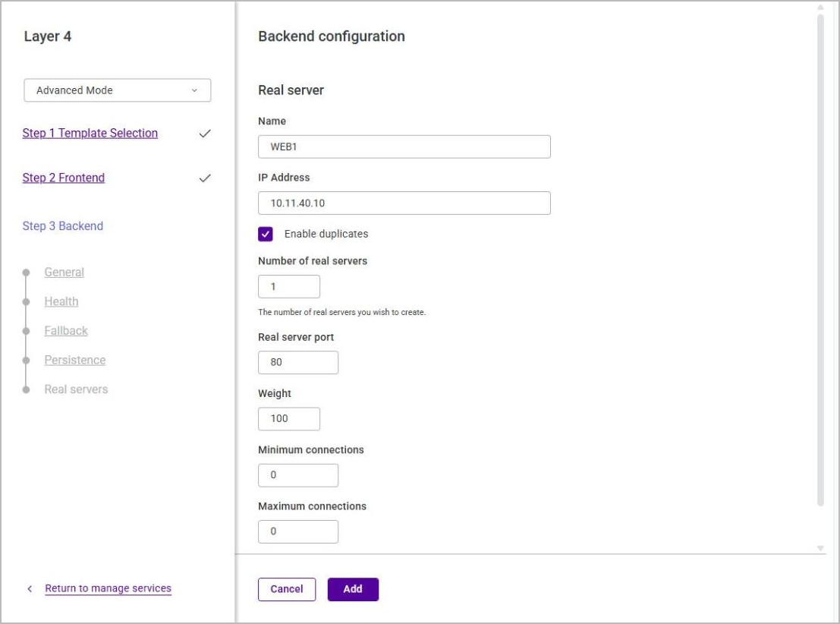Click the scrollbar up arrow
The image size is (840, 624).
pyautogui.click(x=820, y=8)
